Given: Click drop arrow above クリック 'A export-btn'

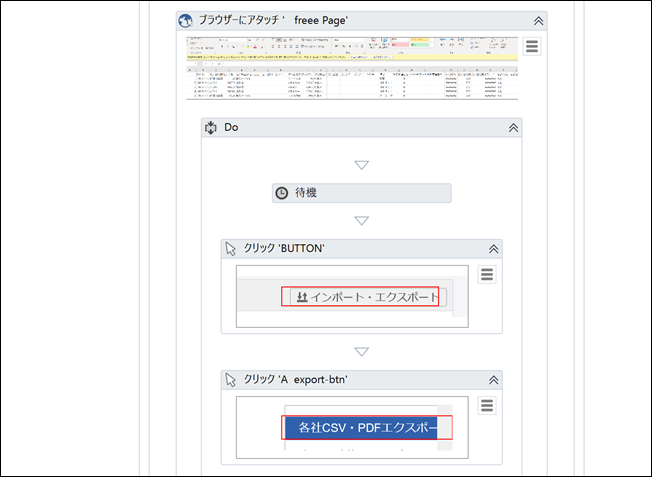Looking at the screenshot, I should tap(361, 352).
